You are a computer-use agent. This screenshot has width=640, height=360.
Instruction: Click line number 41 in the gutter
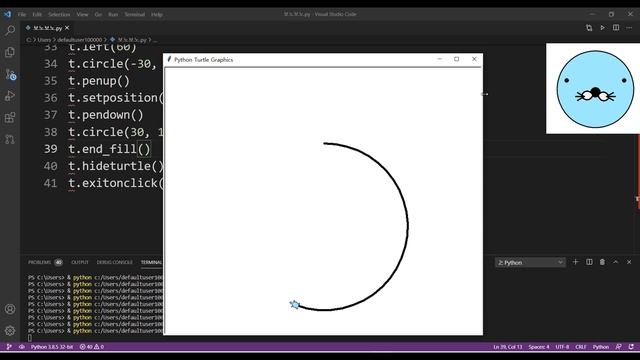[51, 183]
